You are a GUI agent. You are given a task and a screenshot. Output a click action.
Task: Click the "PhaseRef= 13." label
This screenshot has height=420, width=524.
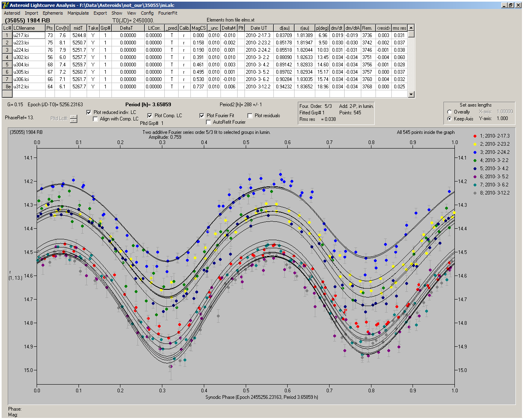point(19,118)
